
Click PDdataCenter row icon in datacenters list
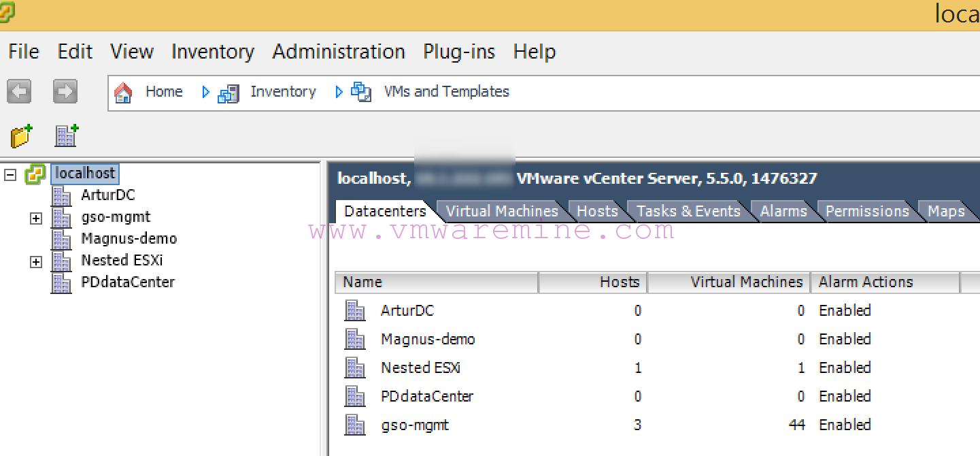[x=355, y=396]
